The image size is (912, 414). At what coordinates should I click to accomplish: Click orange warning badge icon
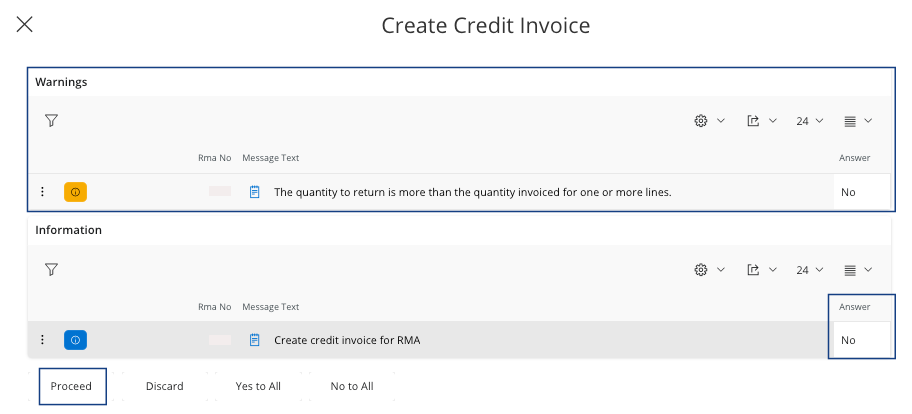(75, 192)
